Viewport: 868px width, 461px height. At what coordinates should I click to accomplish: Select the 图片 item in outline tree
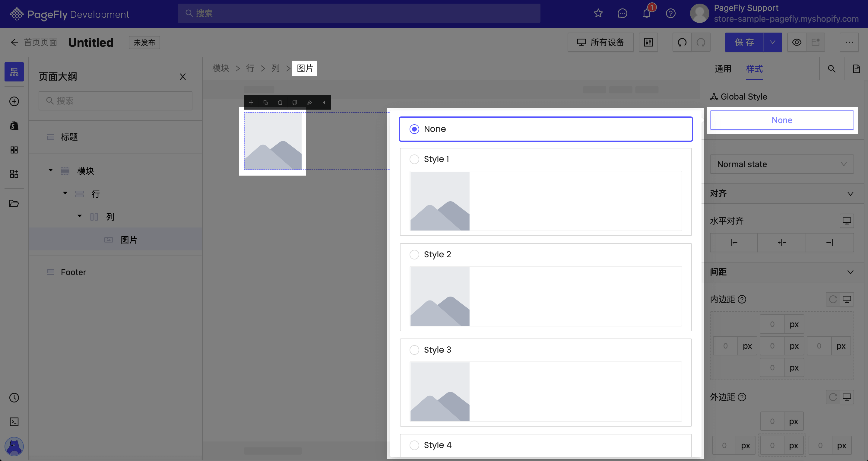tap(115, 240)
